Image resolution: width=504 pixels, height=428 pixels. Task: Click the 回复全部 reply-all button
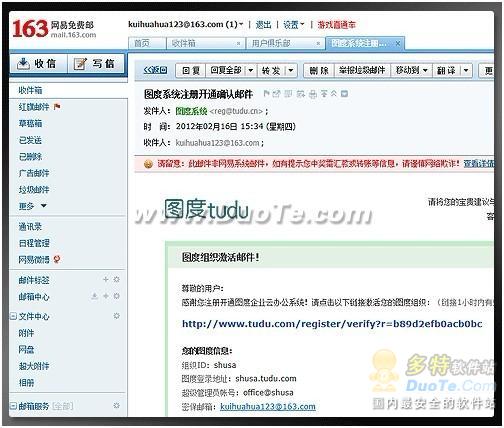(x=226, y=71)
